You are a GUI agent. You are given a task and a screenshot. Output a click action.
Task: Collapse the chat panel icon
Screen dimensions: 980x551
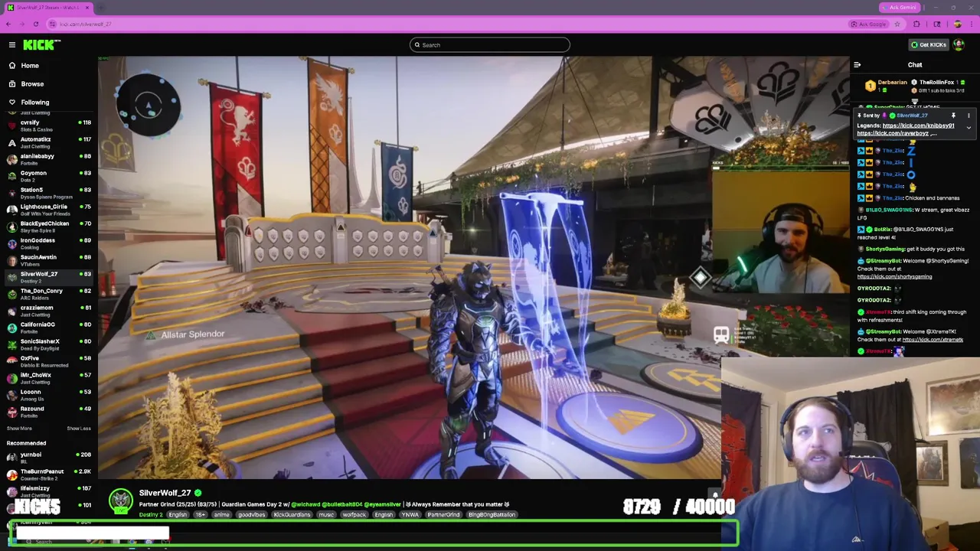[x=857, y=65]
